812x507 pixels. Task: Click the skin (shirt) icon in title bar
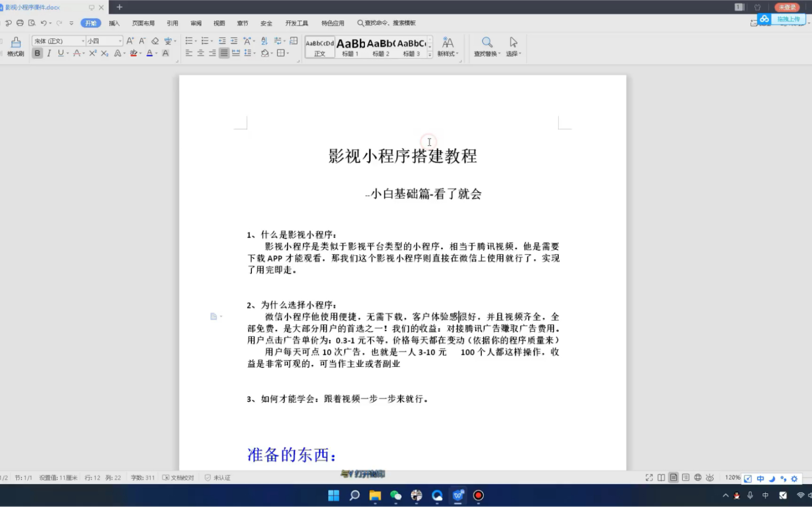point(757,7)
